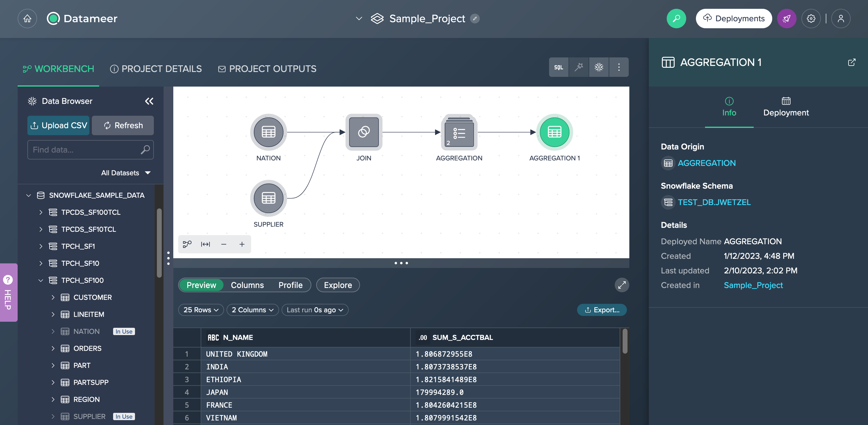
Task: Open the HELP side tab
Action: [x=9, y=292]
